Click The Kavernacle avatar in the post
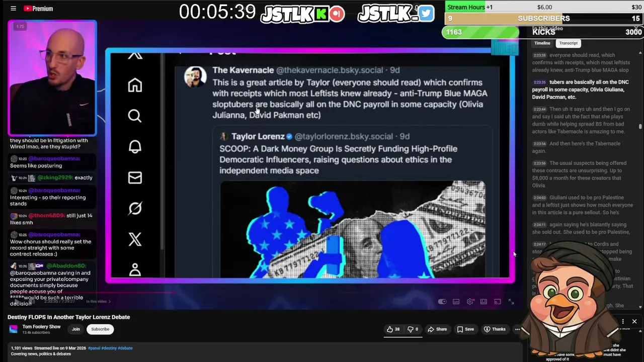This screenshot has width=644, height=362. (195, 77)
